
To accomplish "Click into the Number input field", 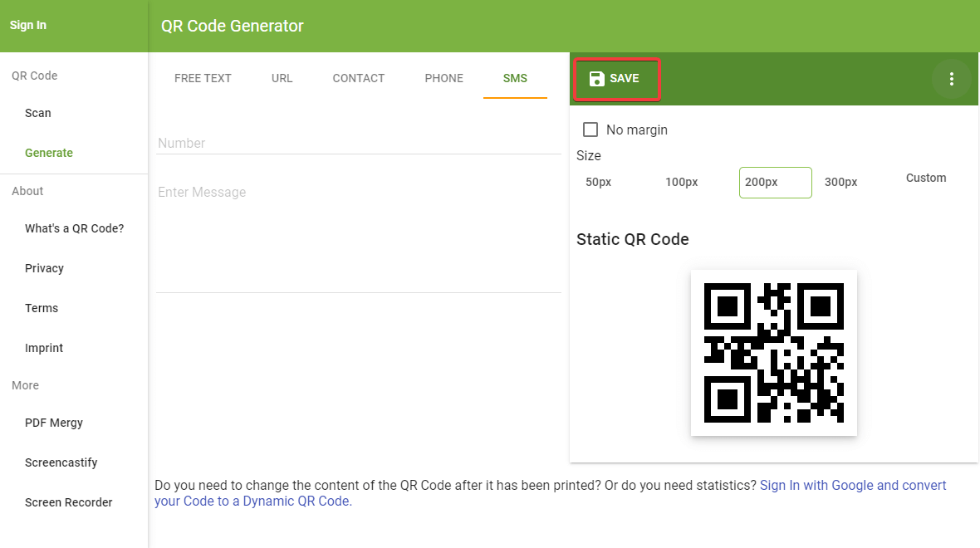I will [358, 143].
